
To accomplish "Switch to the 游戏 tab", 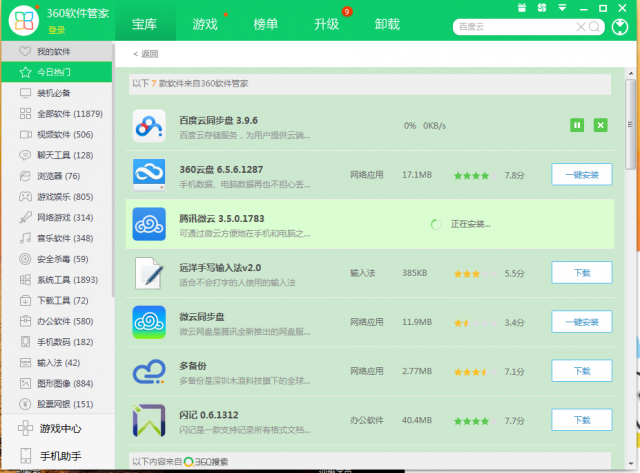I will pos(205,24).
